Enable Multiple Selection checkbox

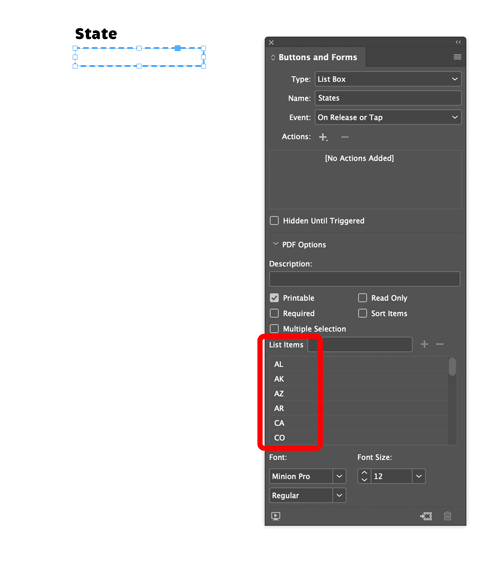pos(274,329)
